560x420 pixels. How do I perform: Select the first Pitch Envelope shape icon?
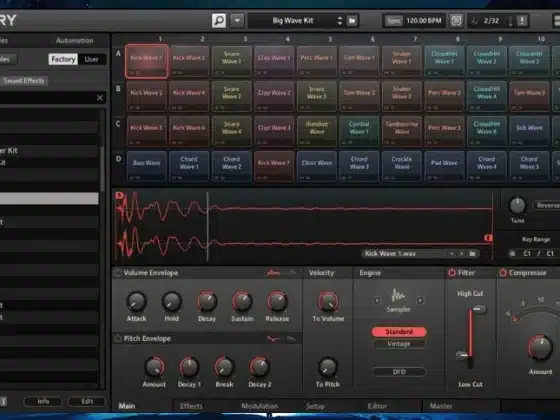[274, 339]
